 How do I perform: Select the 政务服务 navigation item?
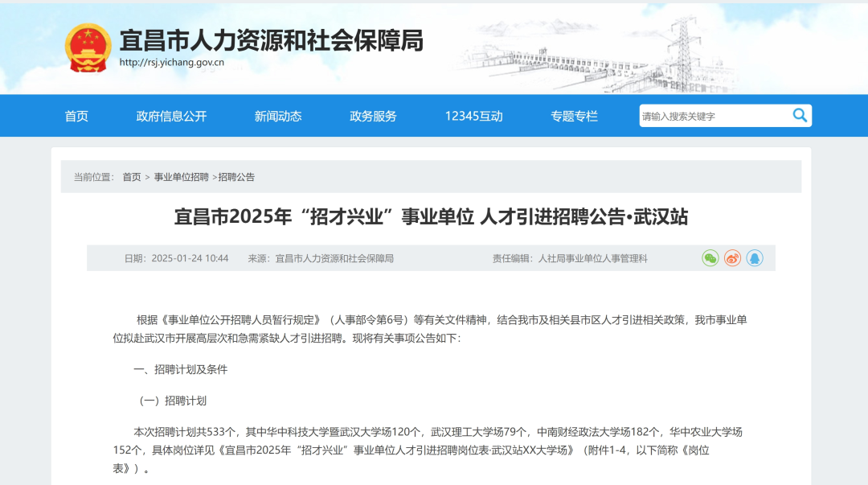pos(373,116)
